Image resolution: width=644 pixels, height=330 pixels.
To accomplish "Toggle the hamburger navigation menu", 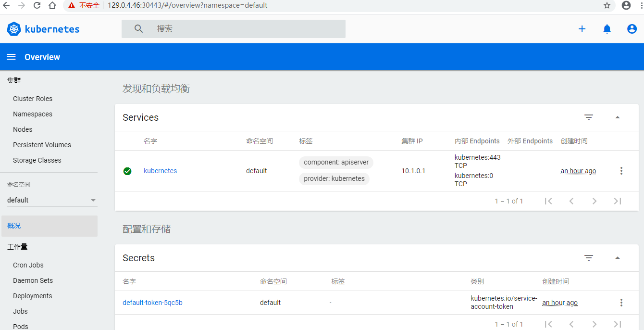I will point(11,57).
